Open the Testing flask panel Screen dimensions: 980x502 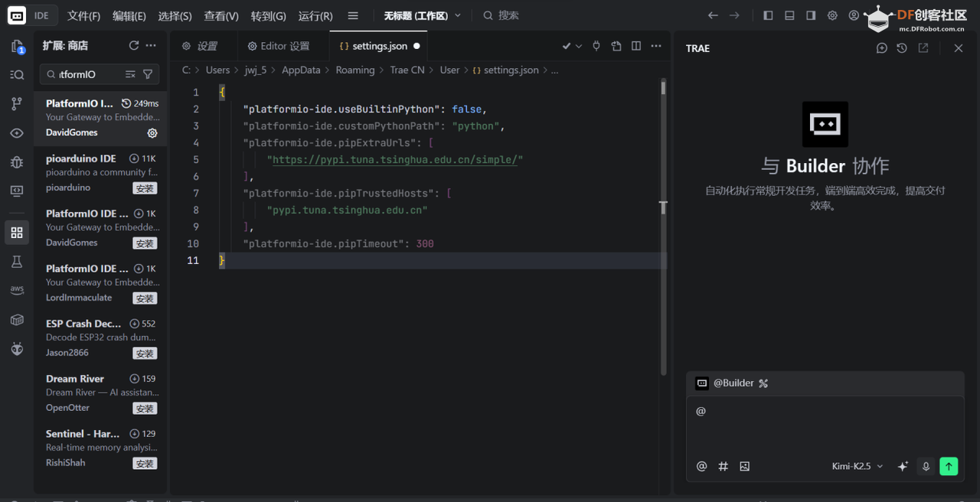pyautogui.click(x=17, y=261)
